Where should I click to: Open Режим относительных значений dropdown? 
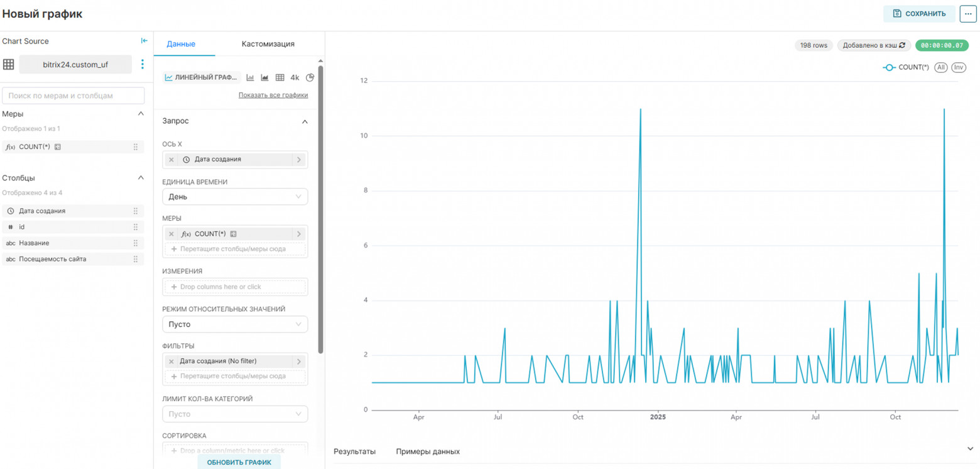pyautogui.click(x=235, y=324)
